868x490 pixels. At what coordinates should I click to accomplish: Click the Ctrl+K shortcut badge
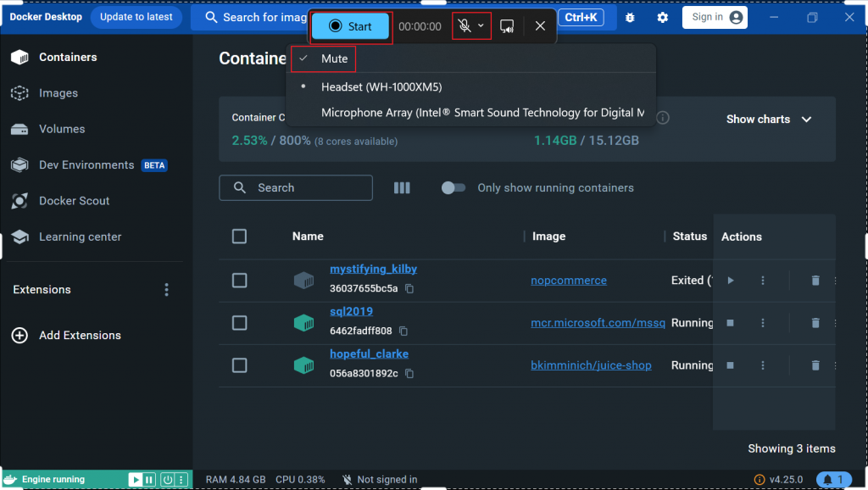tap(581, 17)
